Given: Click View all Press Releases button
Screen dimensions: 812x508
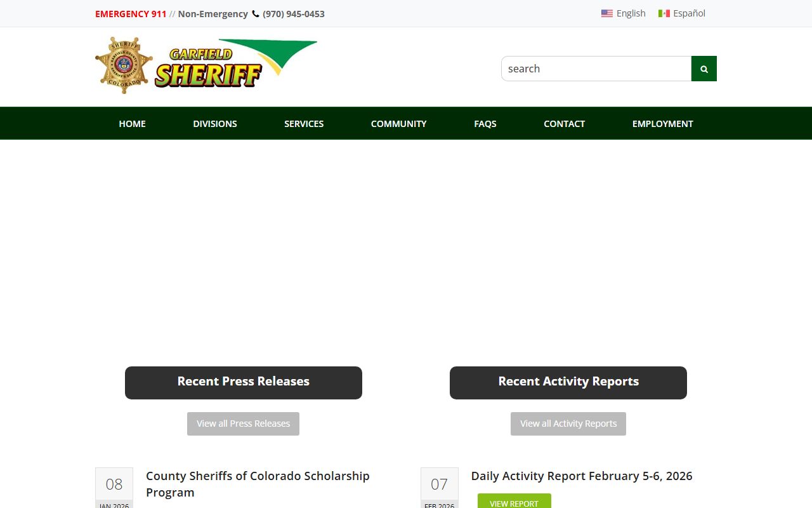Looking at the screenshot, I should 243,424.
